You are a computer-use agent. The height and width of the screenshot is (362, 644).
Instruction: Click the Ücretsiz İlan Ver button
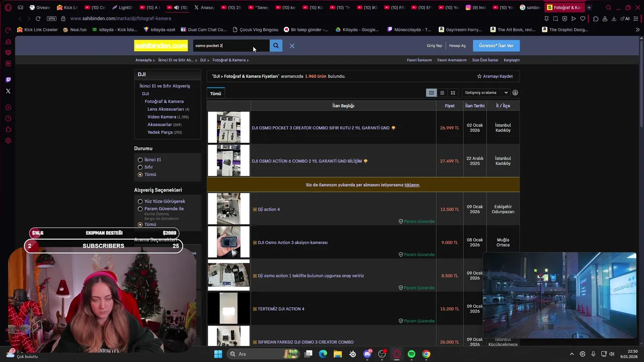(x=496, y=46)
